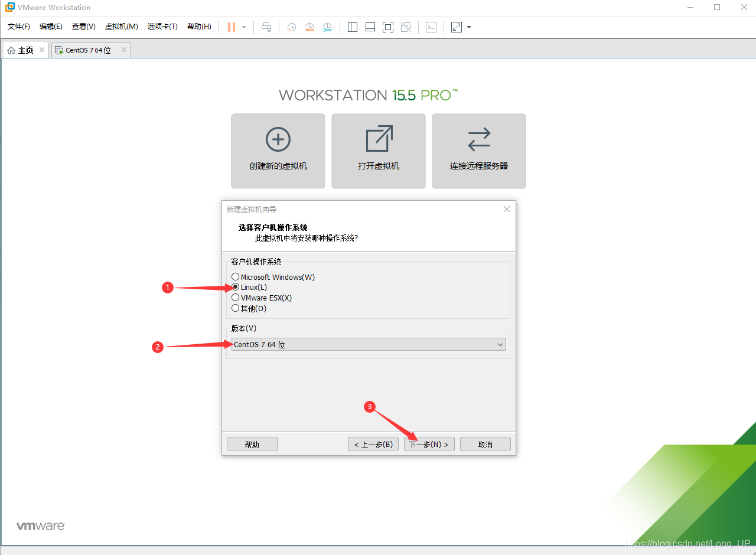
Task: Open the 文件(F) menu
Action: (19, 27)
